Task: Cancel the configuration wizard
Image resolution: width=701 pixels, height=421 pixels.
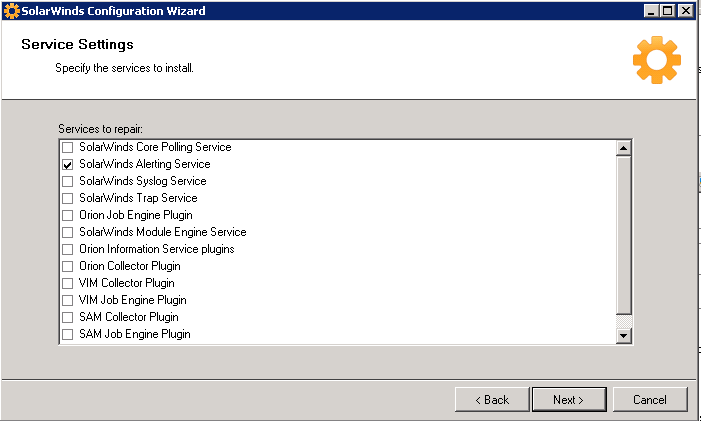Action: click(650, 400)
